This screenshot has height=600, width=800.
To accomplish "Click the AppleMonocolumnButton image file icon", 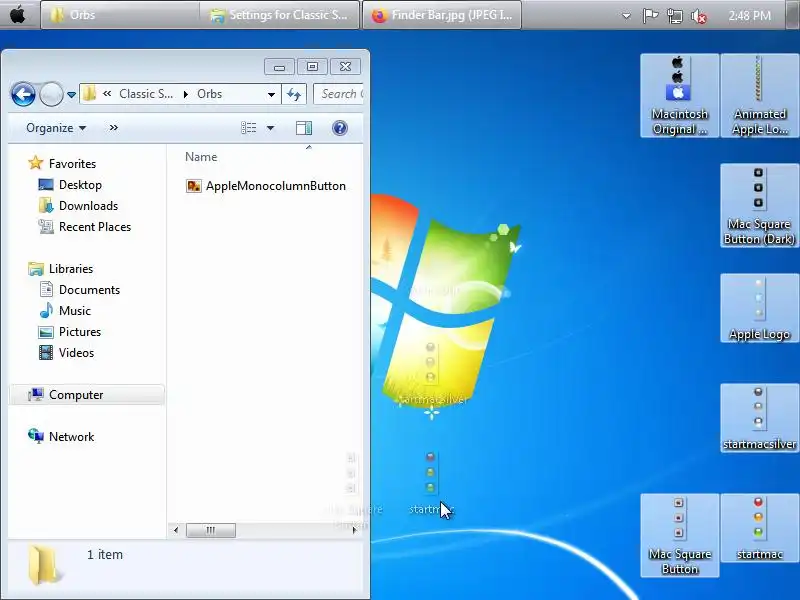I will pyautogui.click(x=193, y=186).
